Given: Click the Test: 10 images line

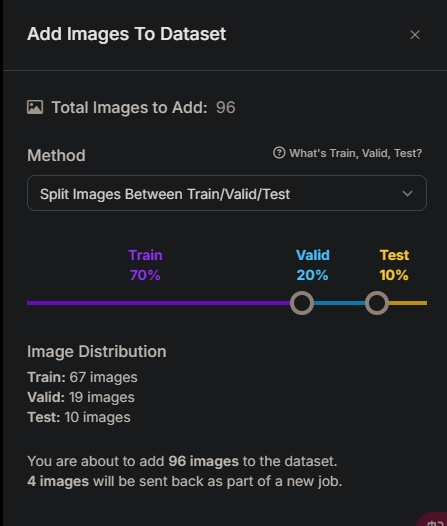Looking at the screenshot, I should [79, 418].
